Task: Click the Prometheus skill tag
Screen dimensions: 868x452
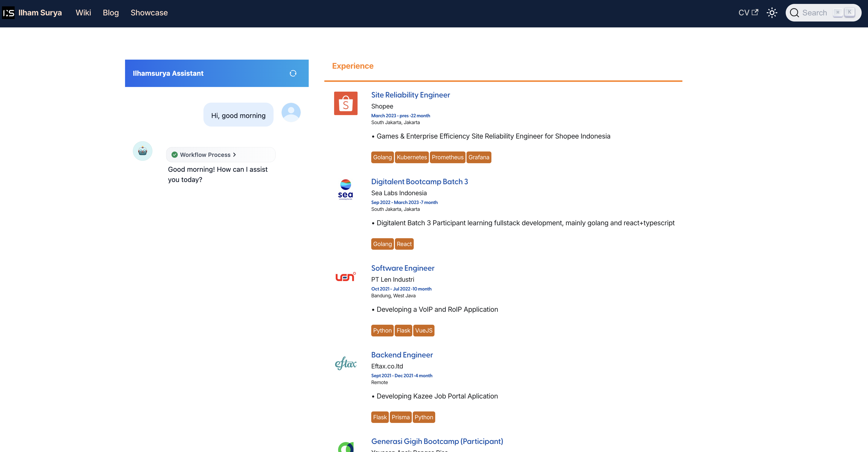Action: point(447,157)
